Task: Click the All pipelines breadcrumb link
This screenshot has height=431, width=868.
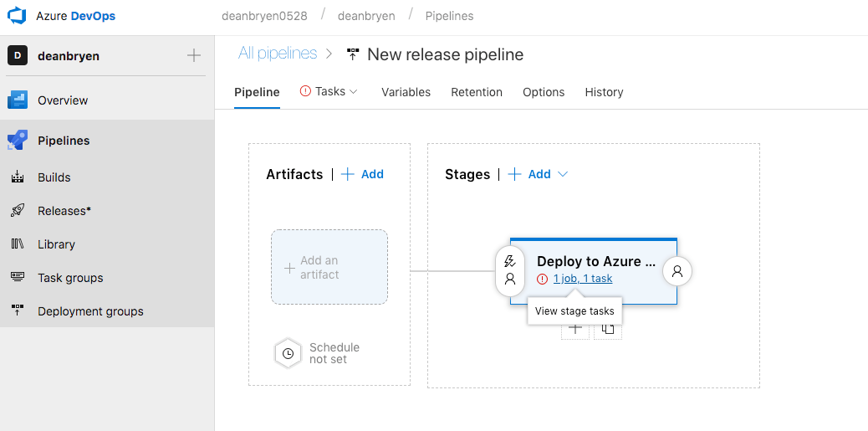Action: pyautogui.click(x=278, y=54)
